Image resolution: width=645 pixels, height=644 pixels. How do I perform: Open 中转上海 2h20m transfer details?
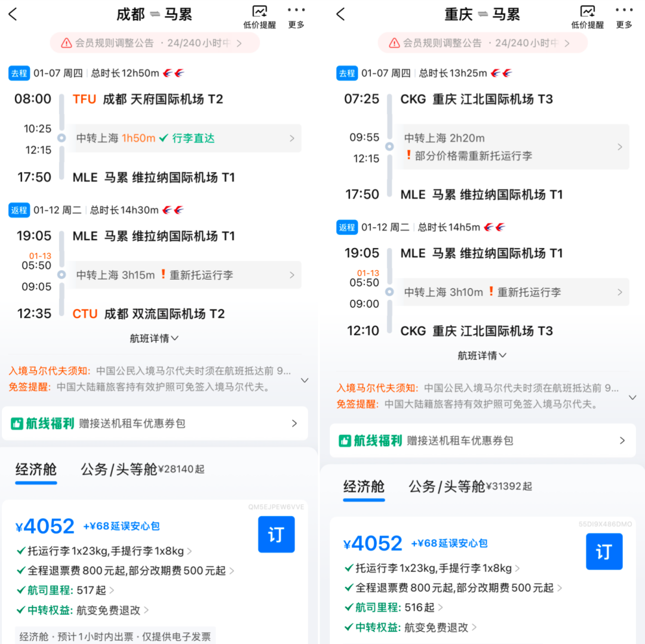point(512,147)
